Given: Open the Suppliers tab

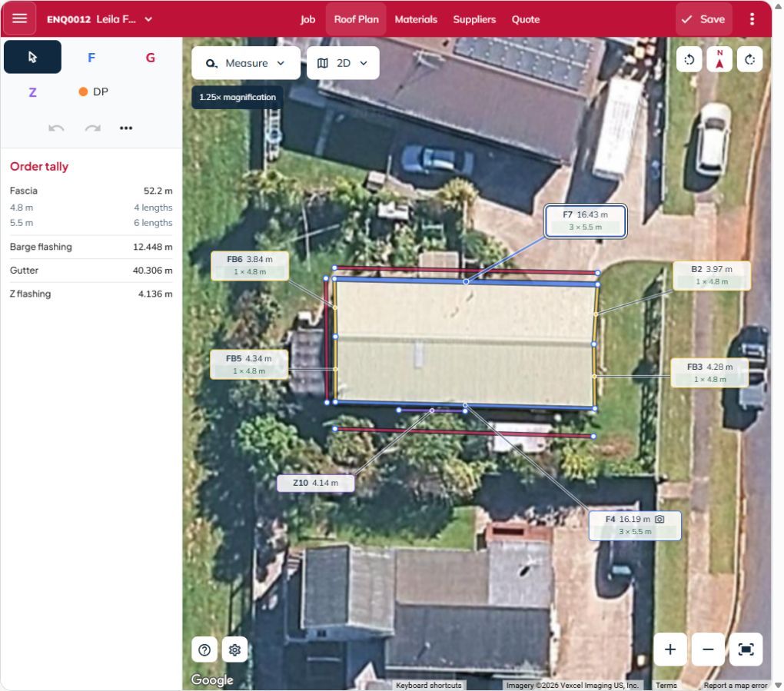Looking at the screenshot, I should [474, 19].
